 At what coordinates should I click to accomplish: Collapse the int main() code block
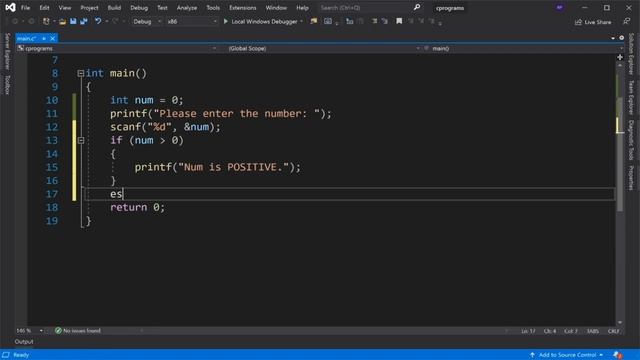pyautogui.click(x=81, y=73)
